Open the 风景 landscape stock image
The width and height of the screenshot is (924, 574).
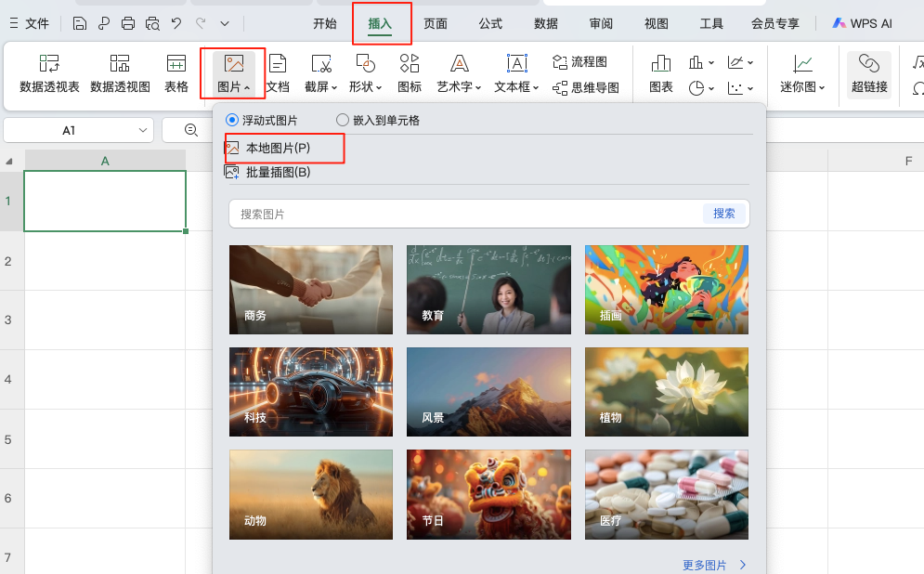click(x=488, y=392)
